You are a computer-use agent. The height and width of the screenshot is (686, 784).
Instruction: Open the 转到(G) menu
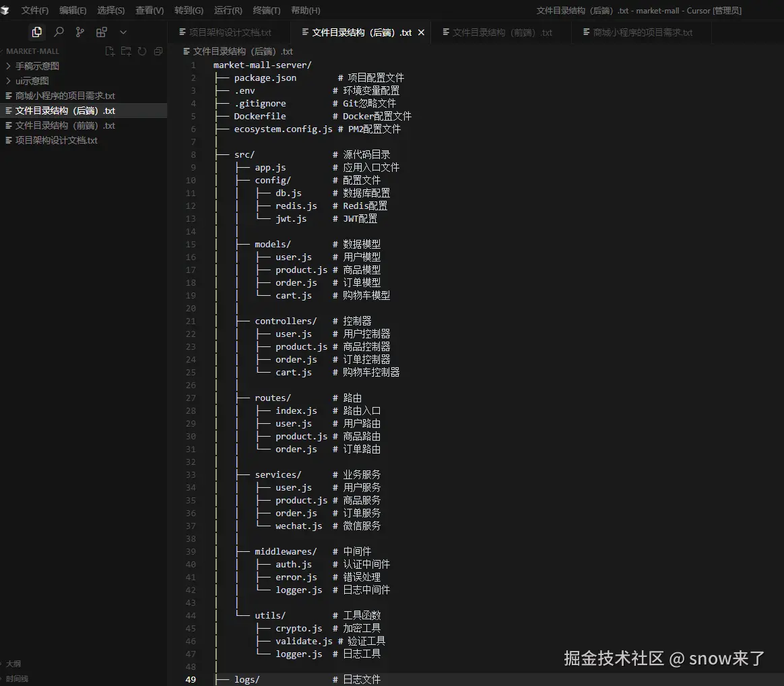189,10
